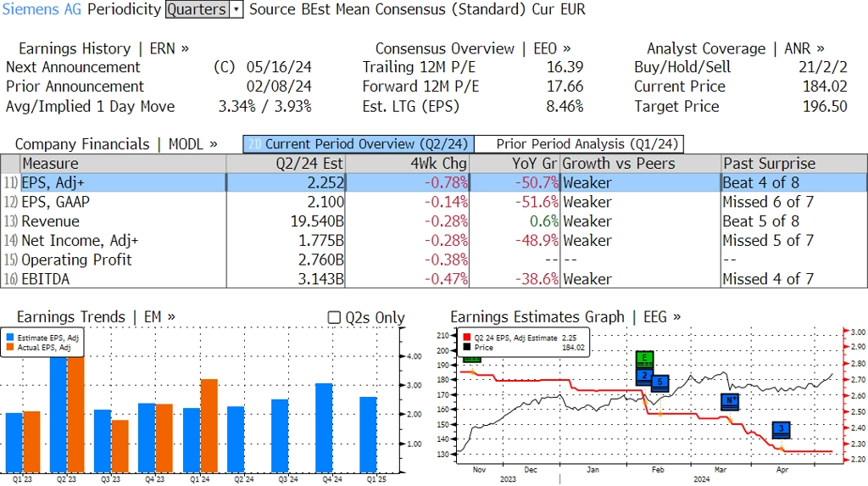
Task: Click the Missed 6 of 7 surprise cell
Action: pyautogui.click(x=768, y=202)
